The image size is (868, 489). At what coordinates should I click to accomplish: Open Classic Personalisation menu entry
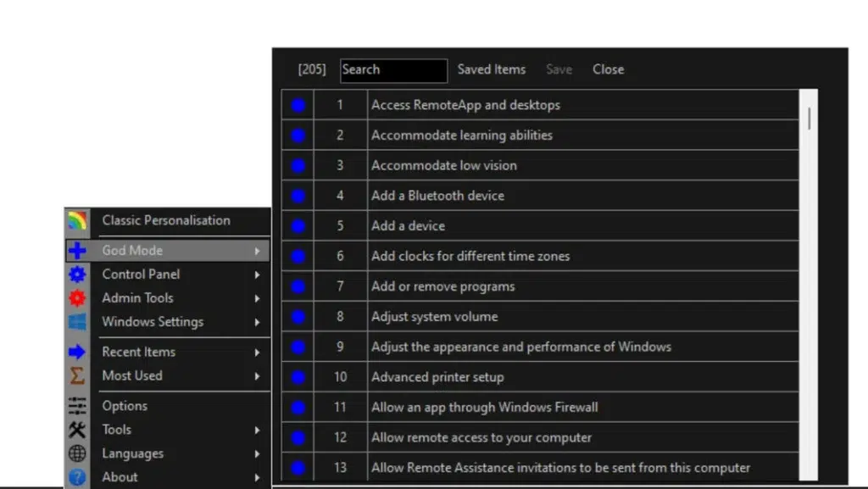point(166,220)
